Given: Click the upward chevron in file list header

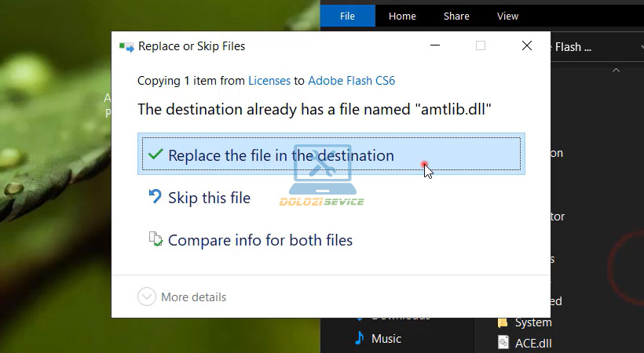Looking at the screenshot, I should coord(616,71).
